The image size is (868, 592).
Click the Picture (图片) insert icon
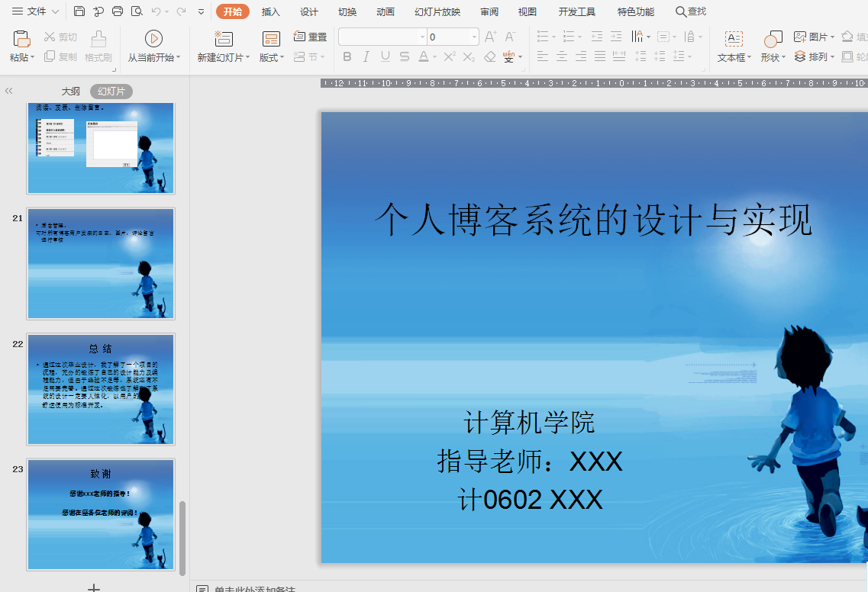tap(800, 37)
